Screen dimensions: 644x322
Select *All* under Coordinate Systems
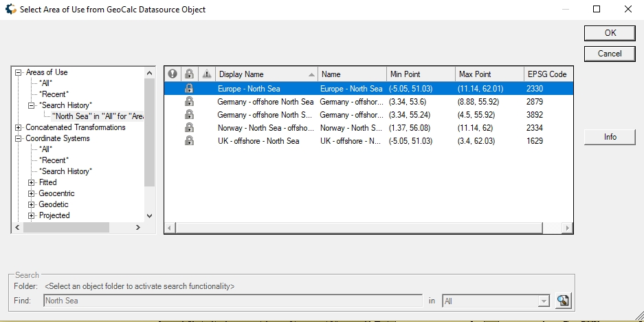pos(45,149)
